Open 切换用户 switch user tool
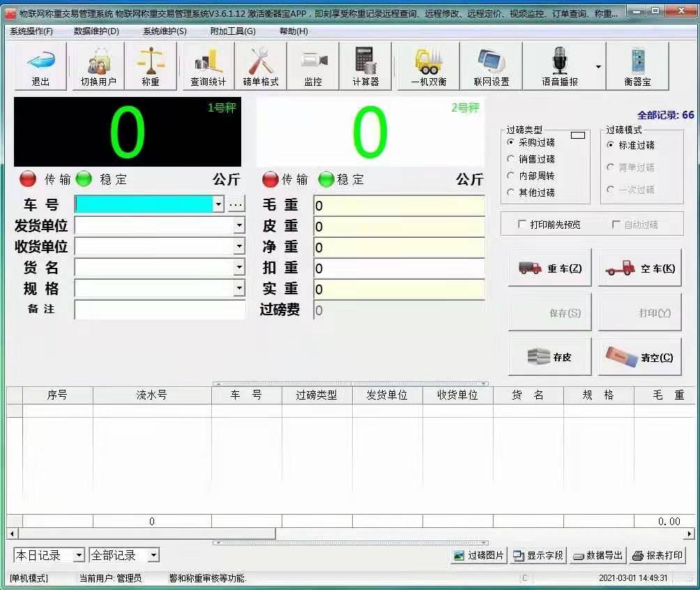The image size is (700, 590). 98,66
